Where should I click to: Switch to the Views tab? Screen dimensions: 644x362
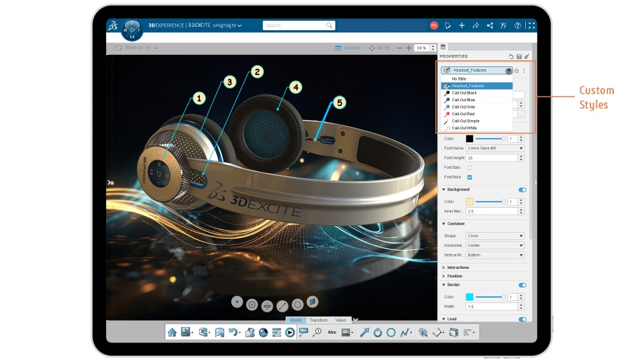(341, 320)
